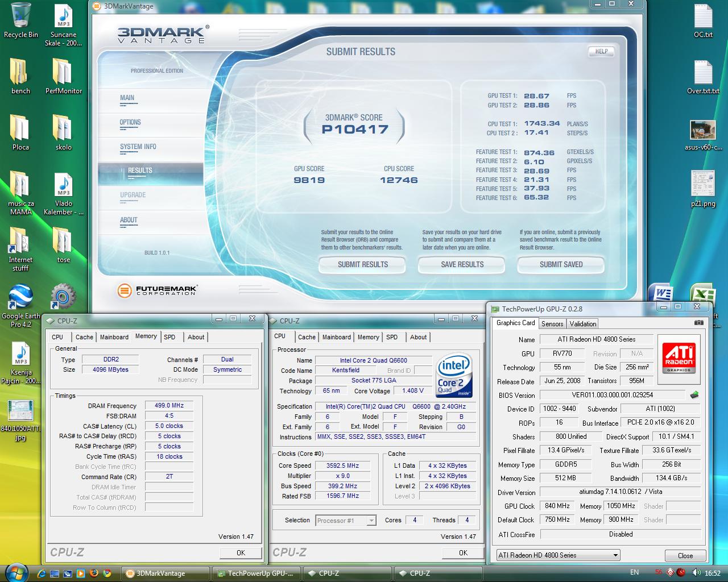Open Ksenija Pajcin MP3 file icon
This screenshot has height=582, width=728.
point(20,363)
